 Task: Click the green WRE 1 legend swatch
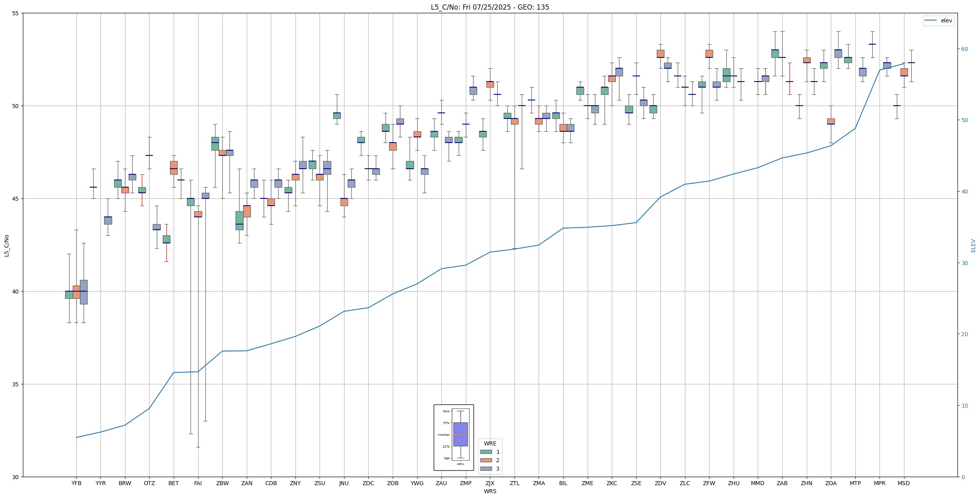click(x=486, y=452)
